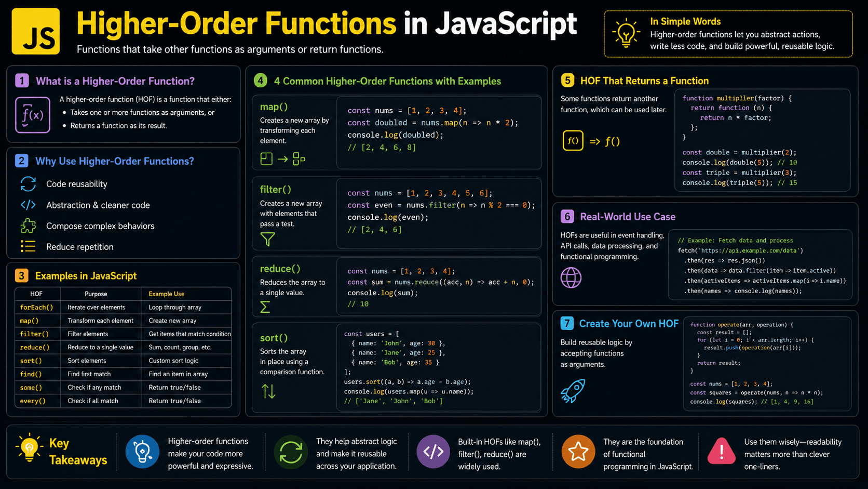Click the 'HOF That Returns a Function' heading
This screenshot has width=868, height=489.
(644, 81)
